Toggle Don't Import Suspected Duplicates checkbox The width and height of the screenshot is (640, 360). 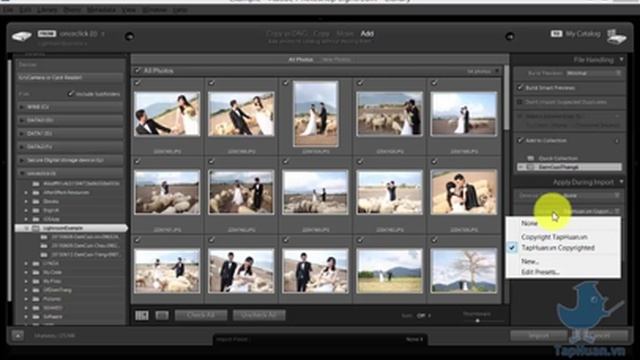[x=520, y=102]
